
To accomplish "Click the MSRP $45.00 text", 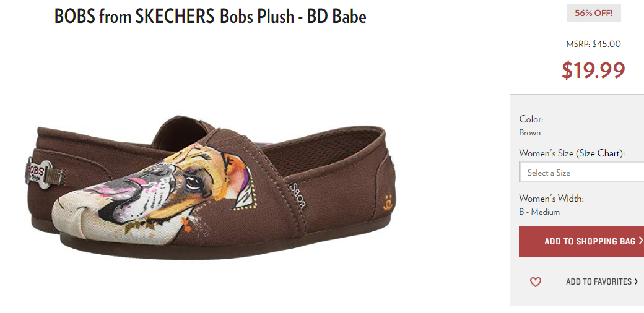I will point(593,44).
